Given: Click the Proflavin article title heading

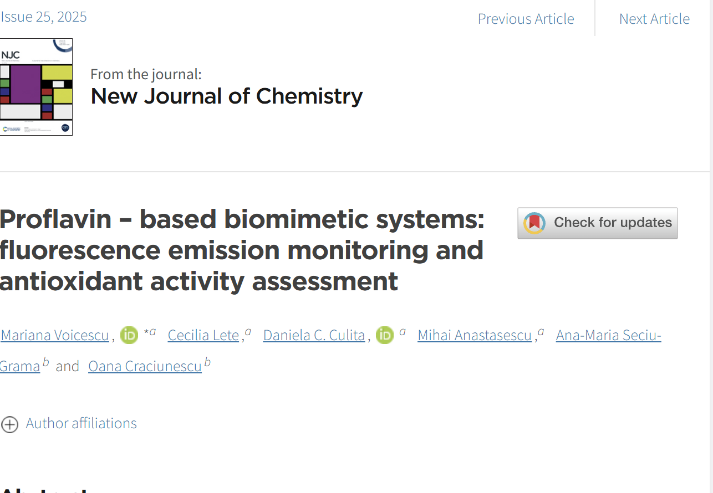Looking at the screenshot, I should 241,250.
